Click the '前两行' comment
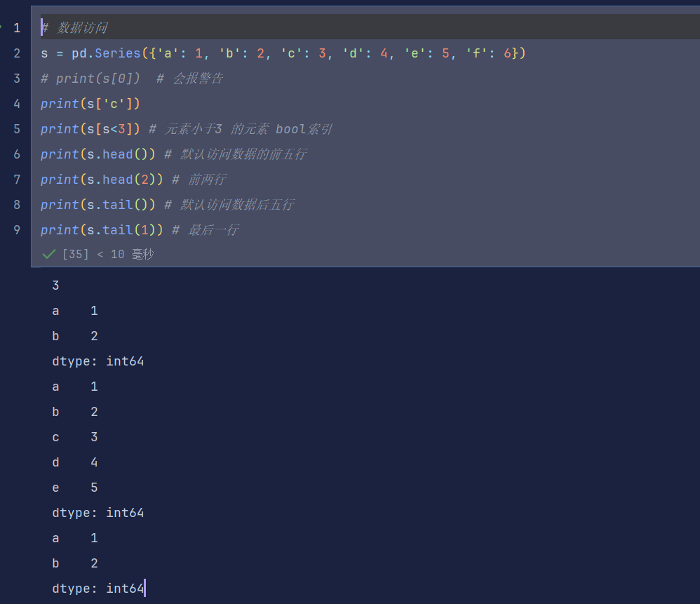This screenshot has height=604, width=700. (x=207, y=180)
